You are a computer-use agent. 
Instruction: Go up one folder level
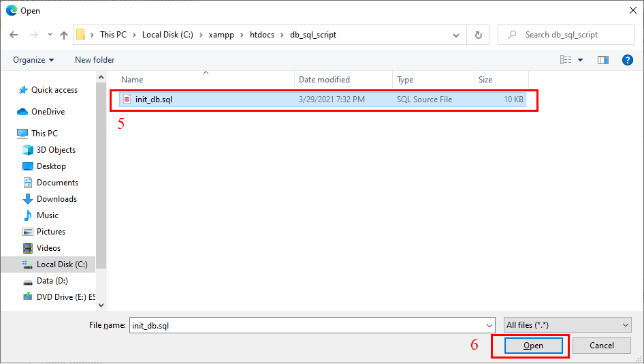tap(64, 35)
